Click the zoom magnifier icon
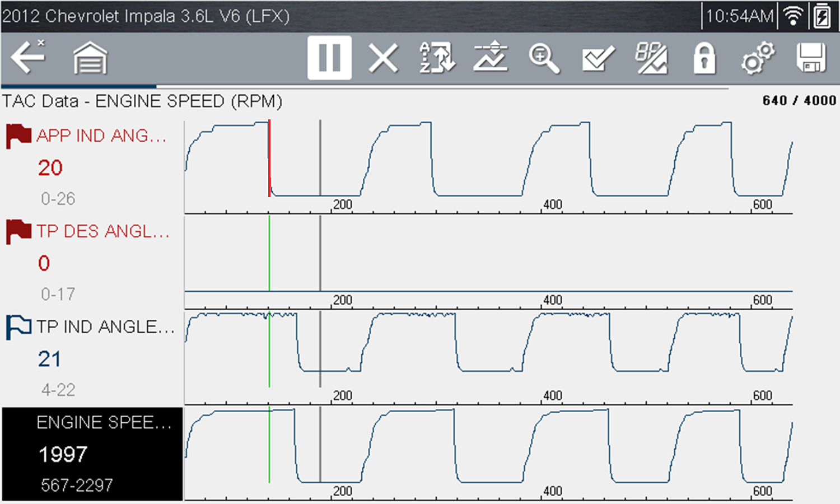840x504 pixels. click(544, 58)
